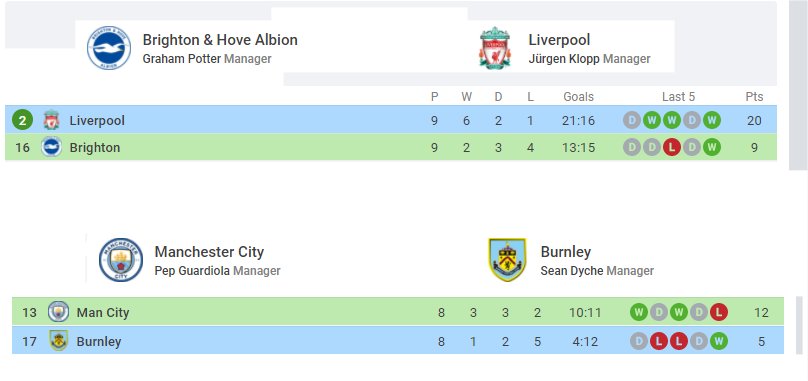808x381 pixels.
Task: Click the large Liverpool crest
Action: tap(495, 48)
